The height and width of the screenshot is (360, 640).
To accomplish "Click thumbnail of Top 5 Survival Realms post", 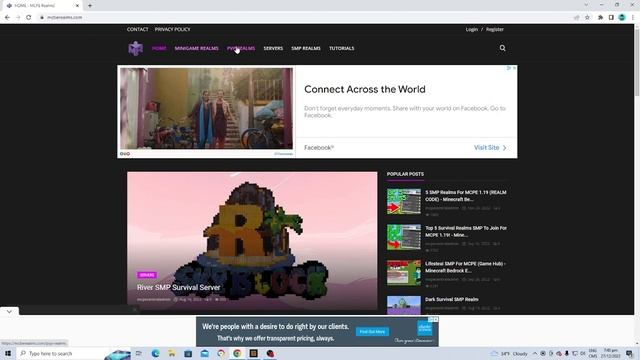I will (x=404, y=237).
